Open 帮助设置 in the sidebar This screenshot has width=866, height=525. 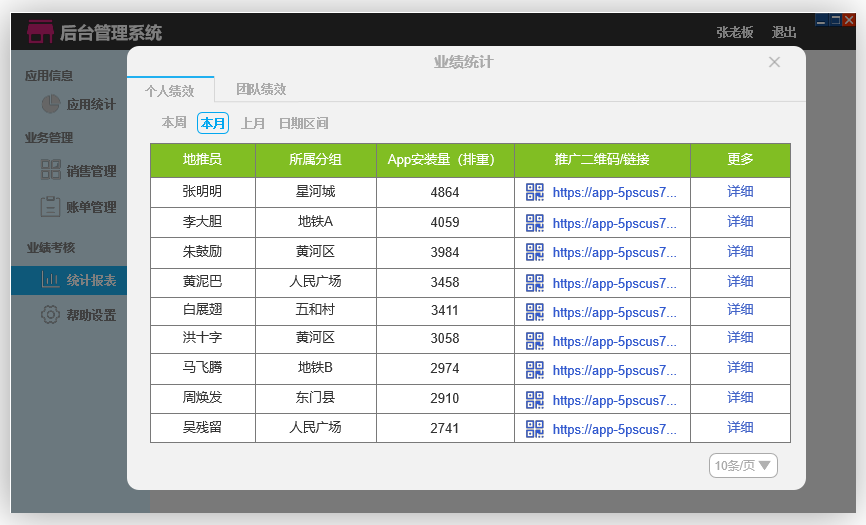[91, 315]
